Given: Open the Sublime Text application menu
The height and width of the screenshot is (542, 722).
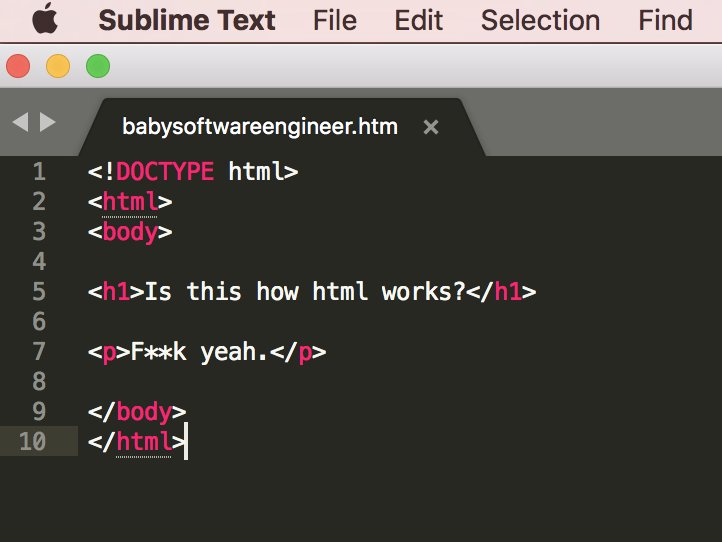Looking at the screenshot, I should coord(187,20).
